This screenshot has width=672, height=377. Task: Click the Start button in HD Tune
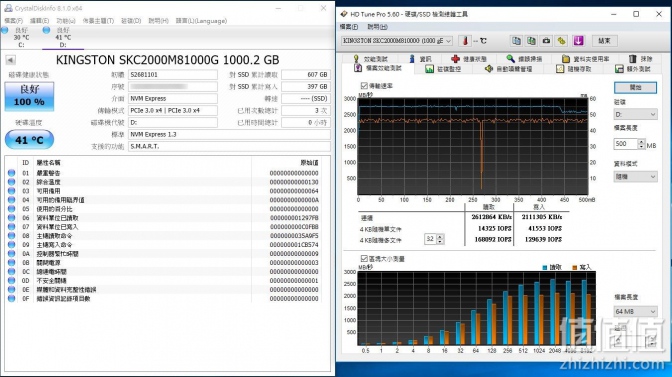point(635,87)
